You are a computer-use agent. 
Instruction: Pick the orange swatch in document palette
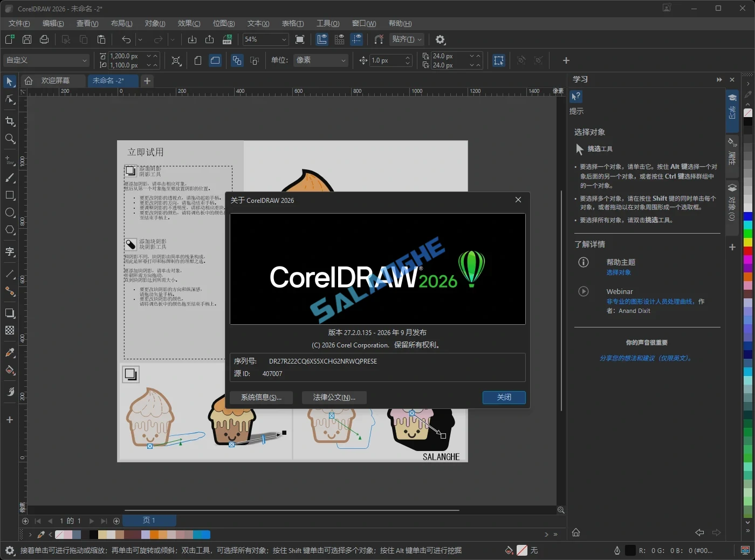coord(154,535)
